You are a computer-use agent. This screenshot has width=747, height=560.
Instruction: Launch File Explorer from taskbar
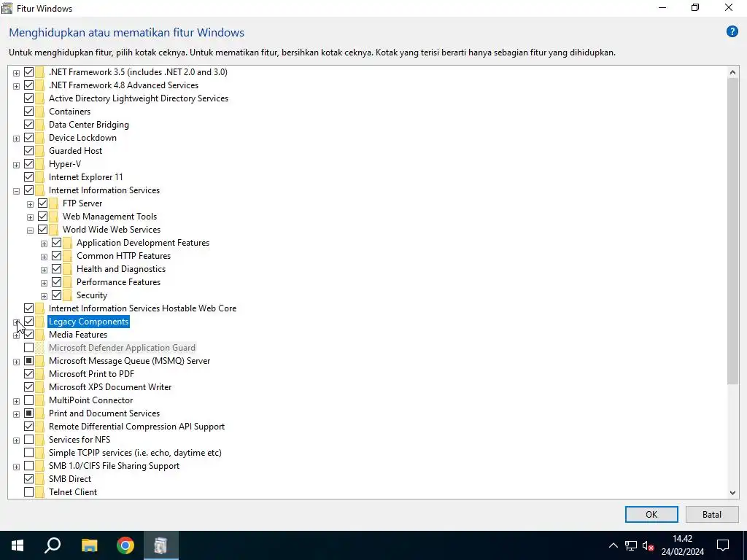[x=89, y=545]
